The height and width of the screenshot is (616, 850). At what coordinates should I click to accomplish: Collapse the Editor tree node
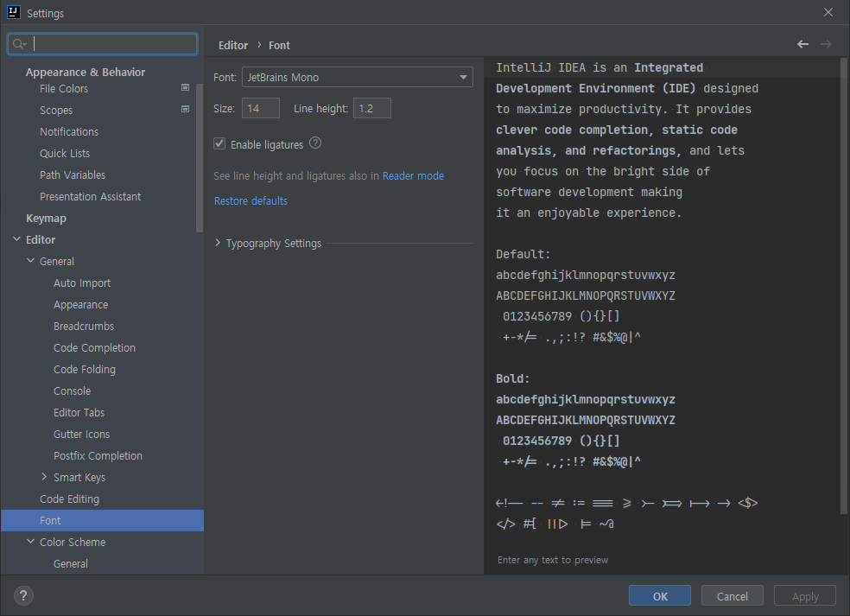[16, 239]
